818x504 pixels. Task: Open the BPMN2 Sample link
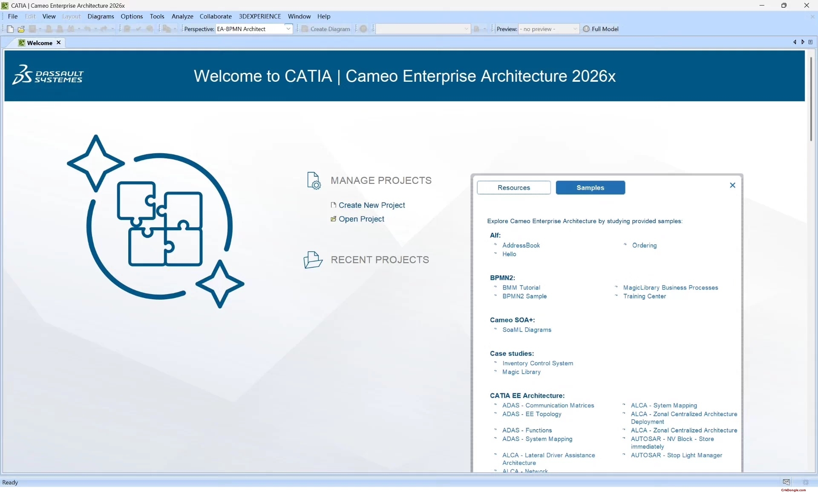click(x=524, y=296)
